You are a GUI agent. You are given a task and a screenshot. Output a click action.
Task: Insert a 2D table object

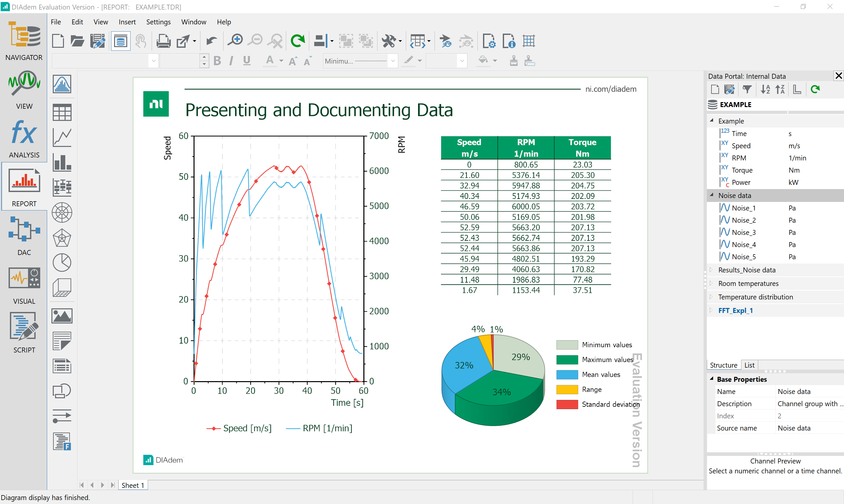tap(62, 112)
